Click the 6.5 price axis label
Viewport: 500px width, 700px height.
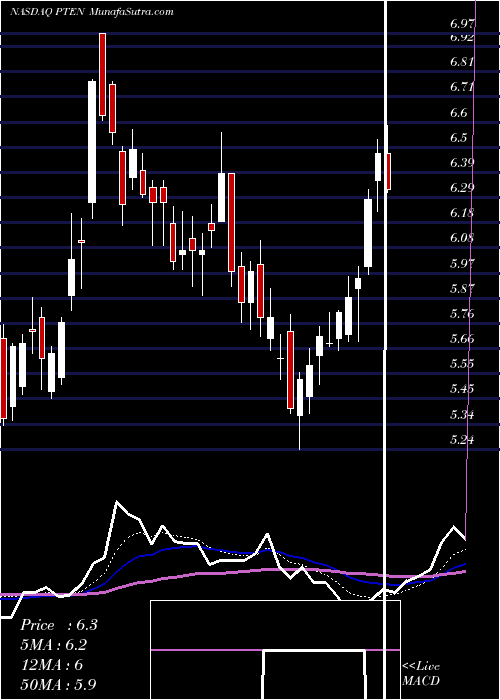(459, 137)
